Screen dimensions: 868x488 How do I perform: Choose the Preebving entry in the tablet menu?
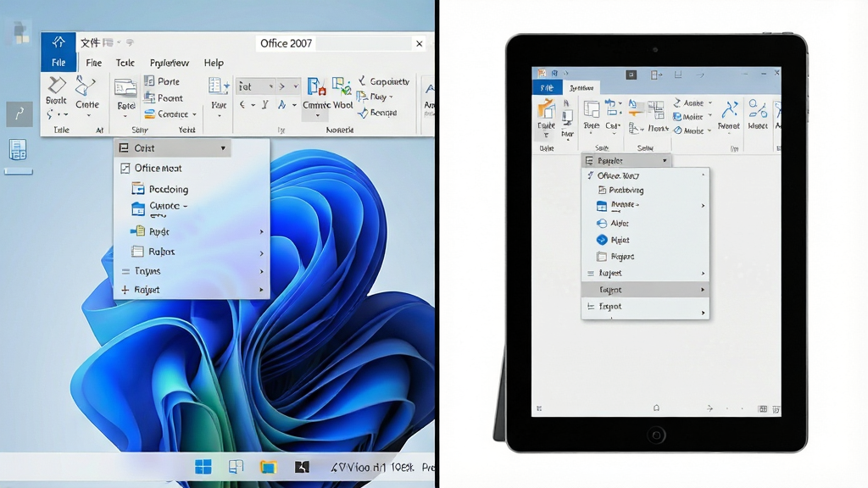click(645, 190)
